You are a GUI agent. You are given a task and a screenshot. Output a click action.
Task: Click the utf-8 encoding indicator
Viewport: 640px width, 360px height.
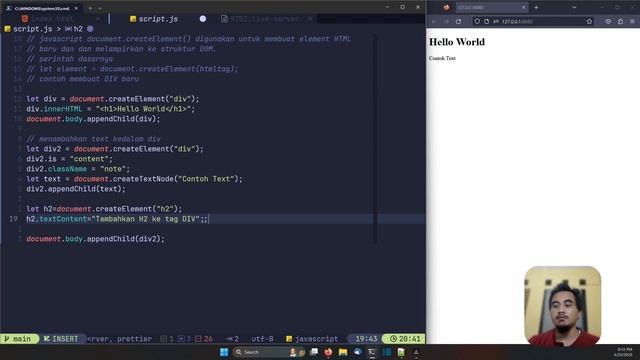[262, 339]
